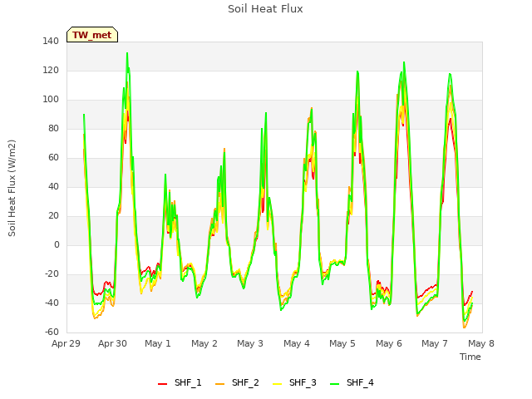Image resolution: width=532 pixels, height=399 pixels.
Task: Toggle the SHF_1 series in legend
Action: click(180, 382)
